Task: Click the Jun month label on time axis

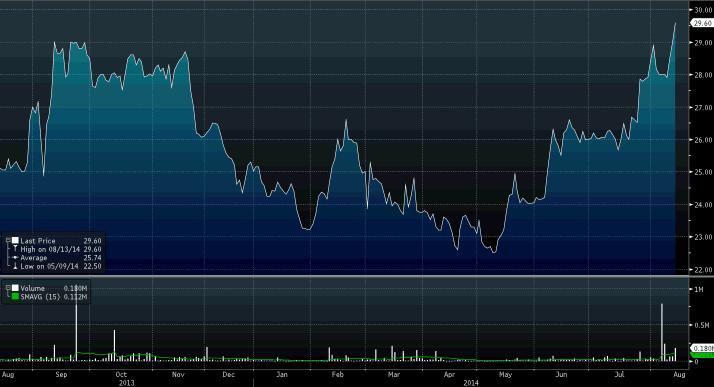Action: [561, 374]
